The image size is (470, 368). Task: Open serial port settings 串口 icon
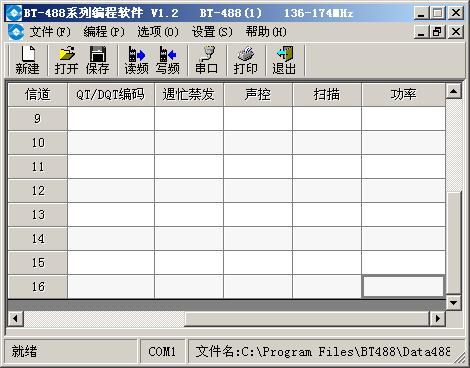[x=207, y=61]
